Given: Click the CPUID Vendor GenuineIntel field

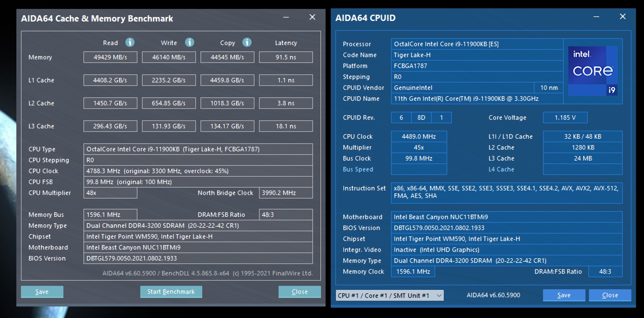Looking at the screenshot, I should 462,88.
